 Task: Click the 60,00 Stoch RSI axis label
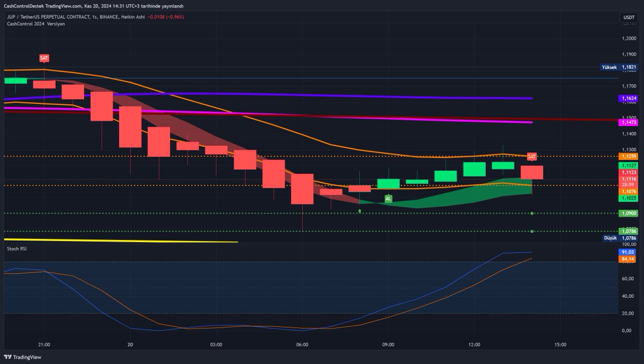629,279
